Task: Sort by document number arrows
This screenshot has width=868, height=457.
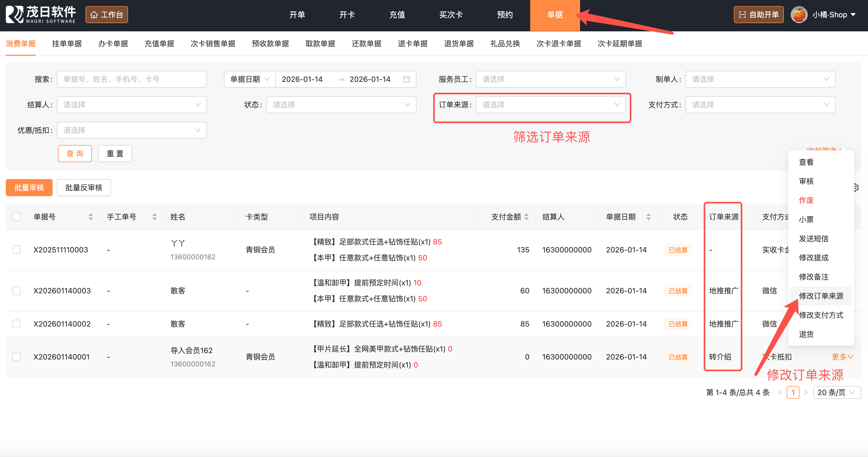Action: point(91,217)
